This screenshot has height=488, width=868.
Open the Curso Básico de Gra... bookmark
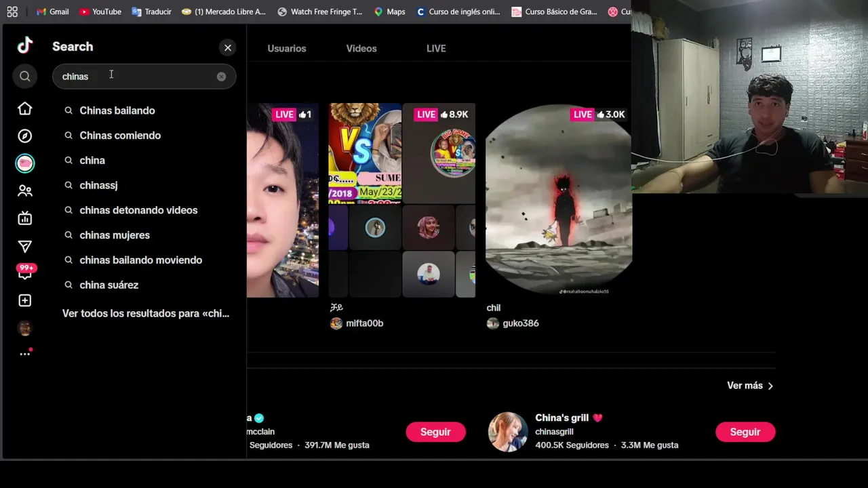(x=555, y=12)
